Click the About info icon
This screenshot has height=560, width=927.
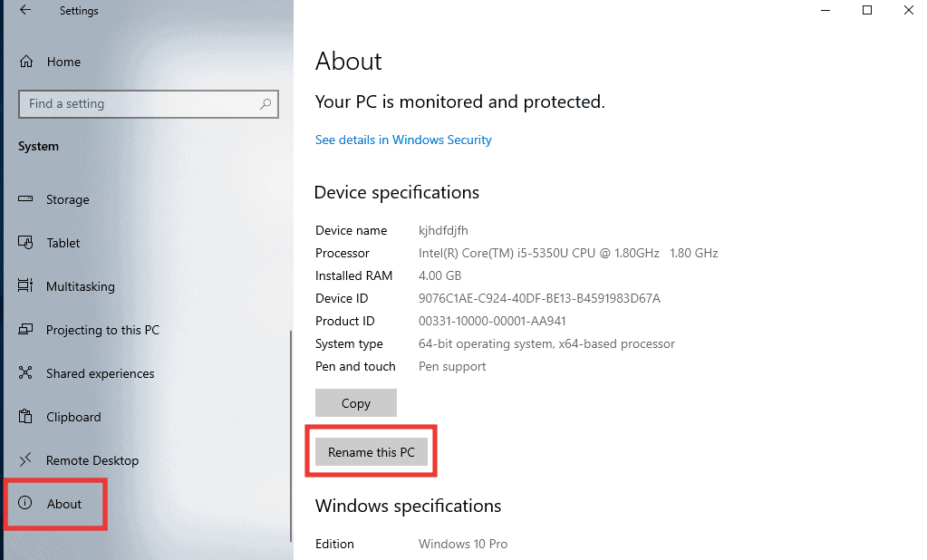coord(24,504)
